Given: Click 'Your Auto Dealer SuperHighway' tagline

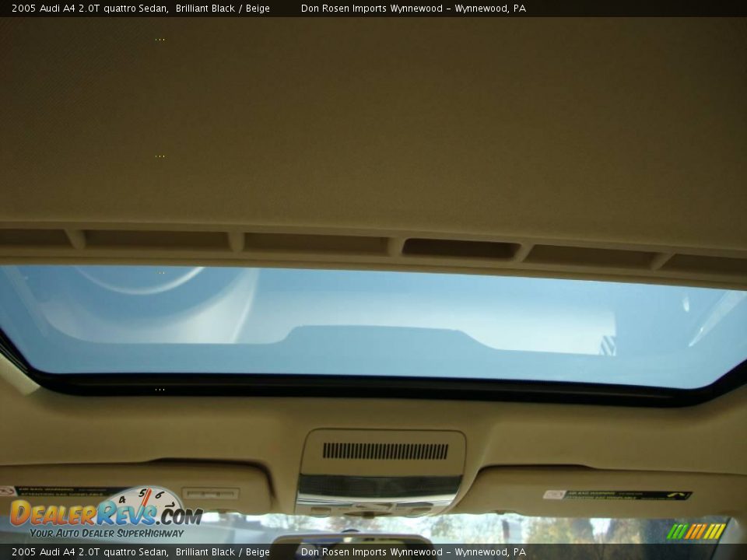Looking at the screenshot, I should coord(107,534).
